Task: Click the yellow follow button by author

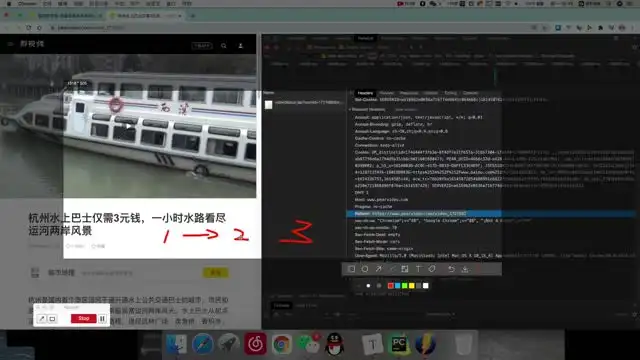Action: point(216,273)
